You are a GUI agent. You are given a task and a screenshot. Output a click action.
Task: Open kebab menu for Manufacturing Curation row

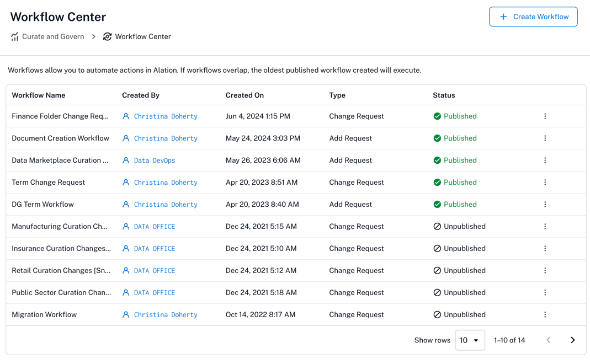[x=545, y=226]
